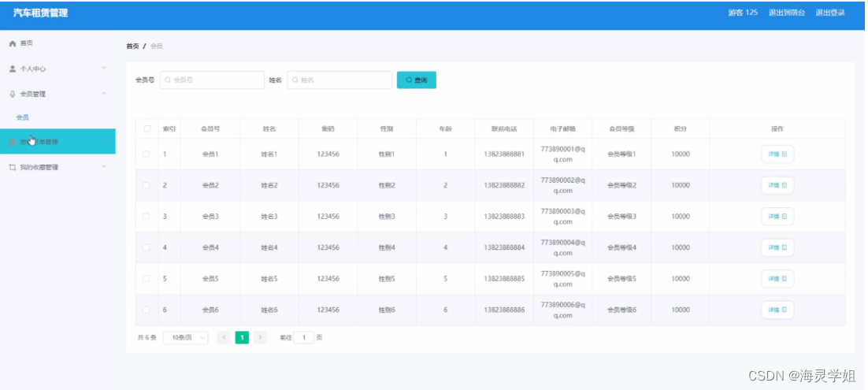Screen dimensions: 868x390
Task: Click the 会员号 column header
Action: click(210, 128)
